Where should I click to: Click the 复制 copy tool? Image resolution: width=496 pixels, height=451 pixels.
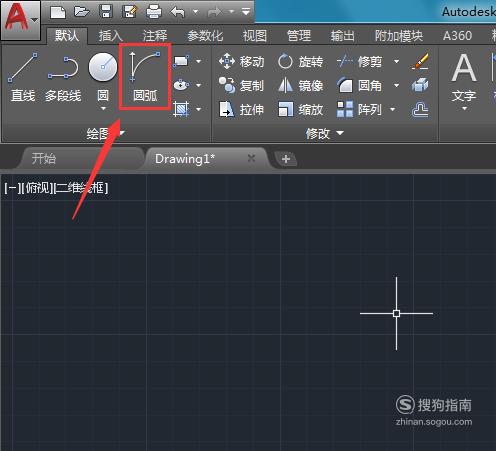pyautogui.click(x=242, y=85)
